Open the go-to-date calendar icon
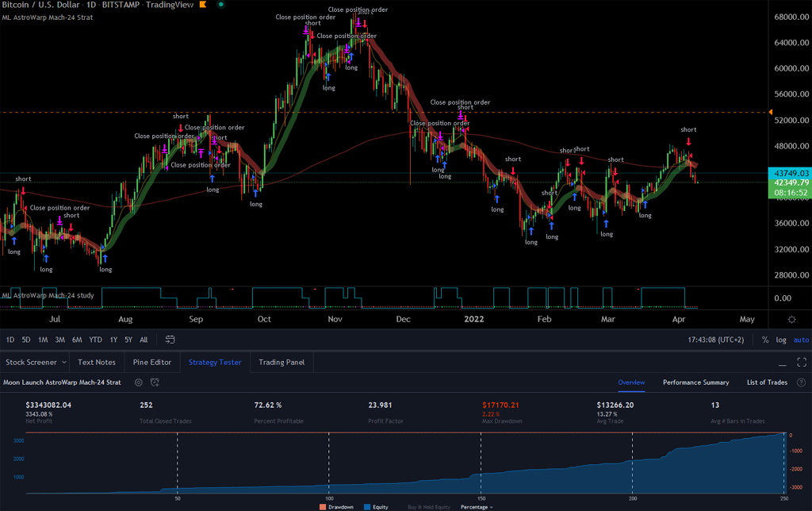This screenshot has width=812, height=511. click(170, 340)
